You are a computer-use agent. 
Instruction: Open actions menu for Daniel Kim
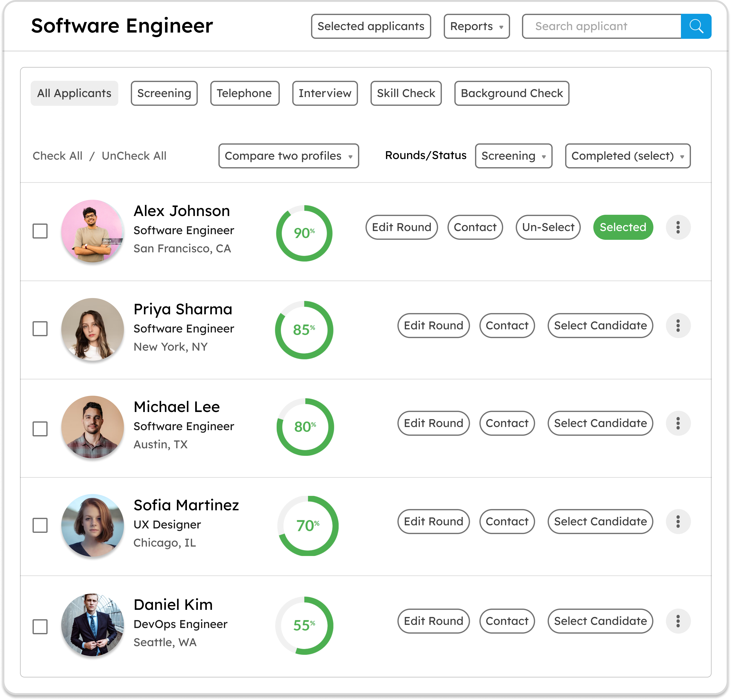(x=678, y=621)
